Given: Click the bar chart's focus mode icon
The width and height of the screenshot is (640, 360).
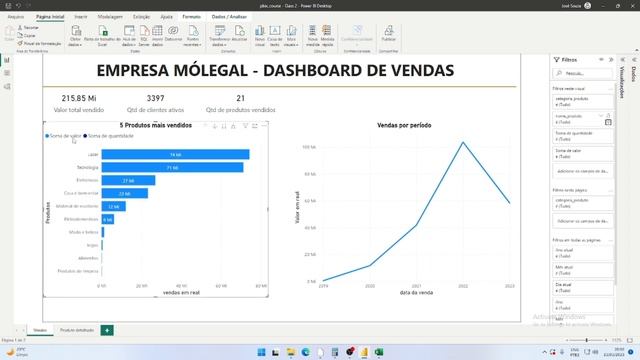Looking at the screenshot, I should [255, 126].
